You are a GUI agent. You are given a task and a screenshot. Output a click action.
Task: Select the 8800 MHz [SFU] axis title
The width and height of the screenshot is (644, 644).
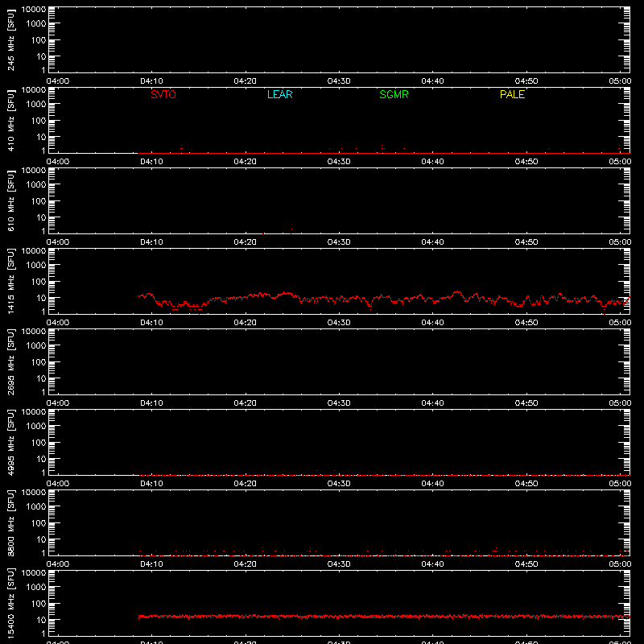10,522
